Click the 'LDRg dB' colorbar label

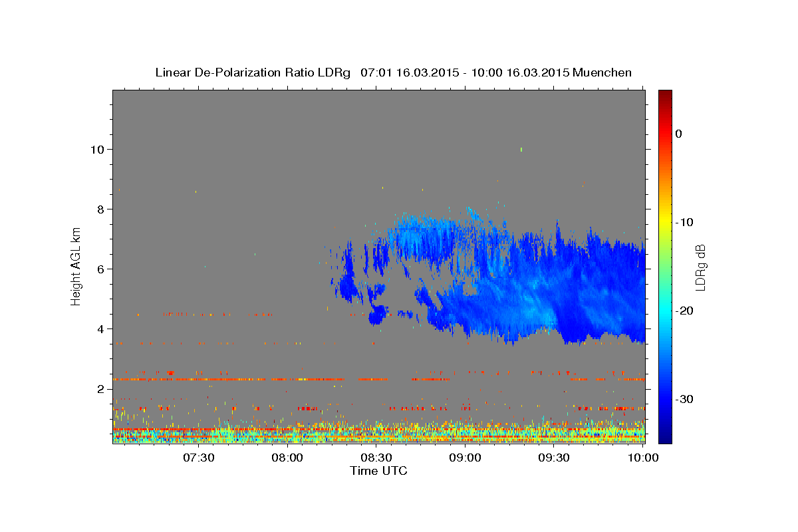pos(700,267)
